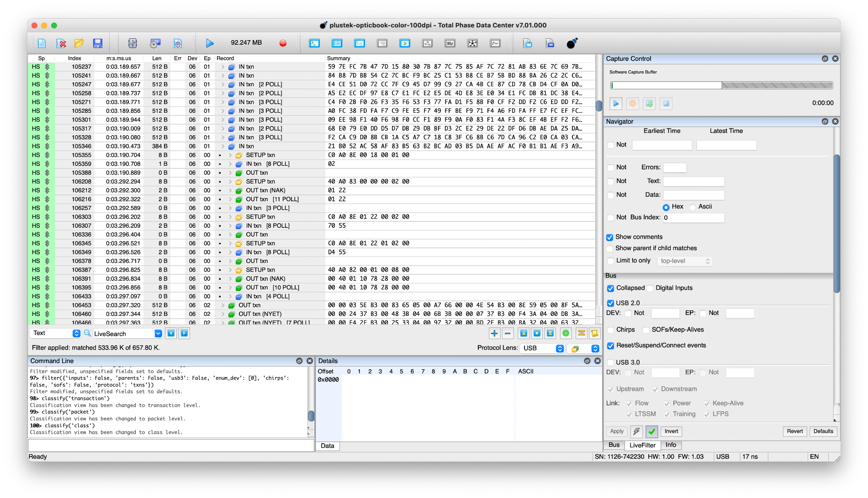Click the Bus Index input field

click(x=693, y=218)
